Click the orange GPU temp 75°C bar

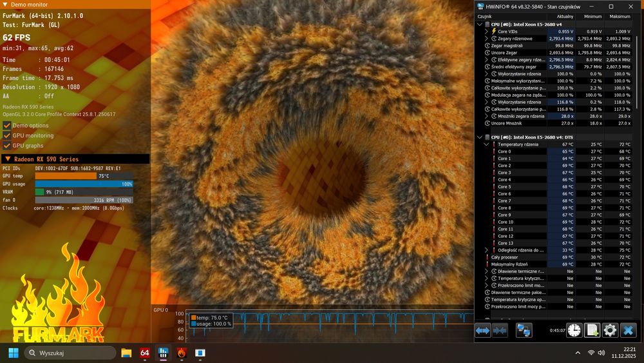[x=66, y=176]
